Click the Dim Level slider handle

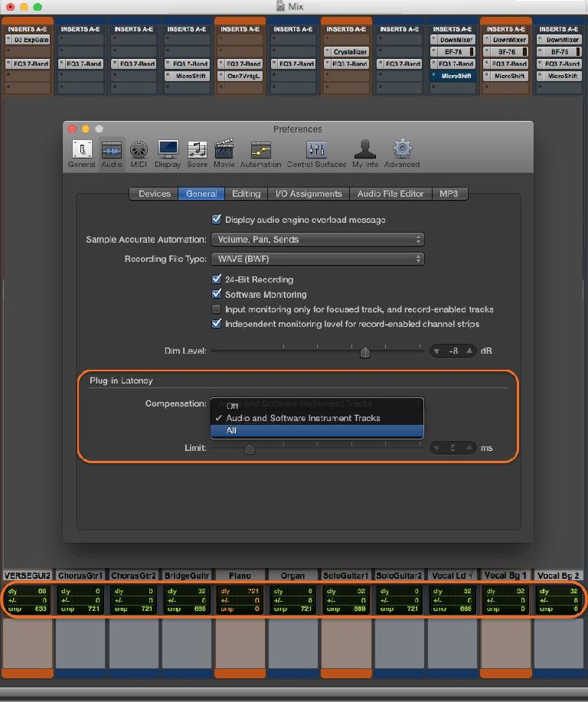[365, 352]
